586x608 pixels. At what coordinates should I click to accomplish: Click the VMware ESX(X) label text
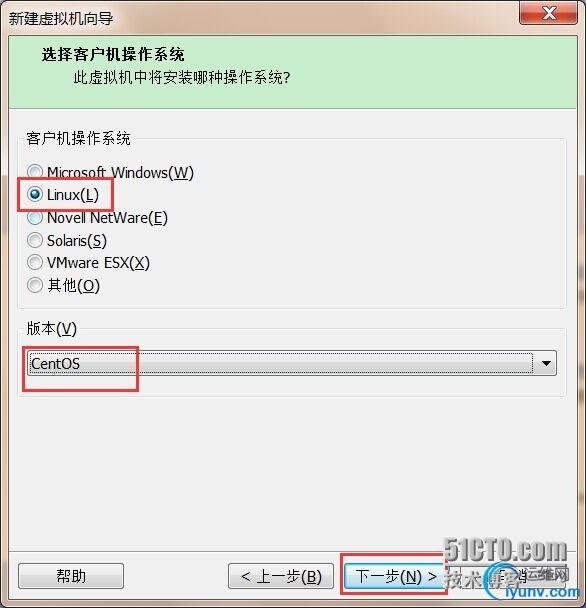pyautogui.click(x=98, y=263)
